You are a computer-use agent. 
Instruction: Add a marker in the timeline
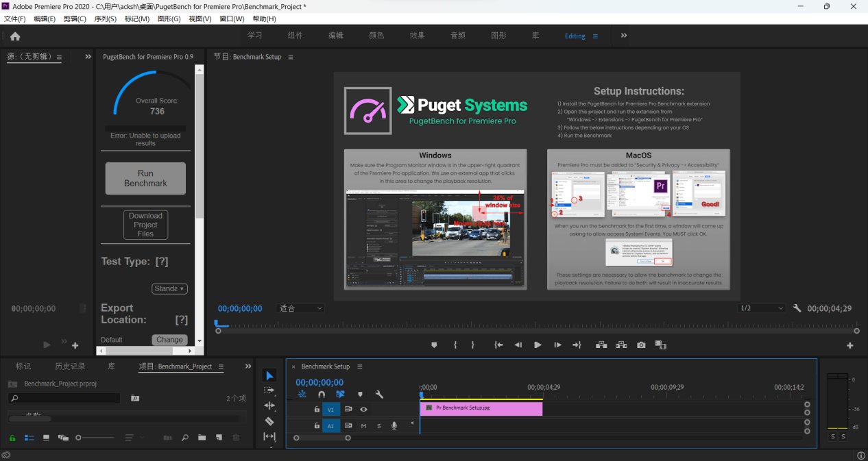click(360, 395)
